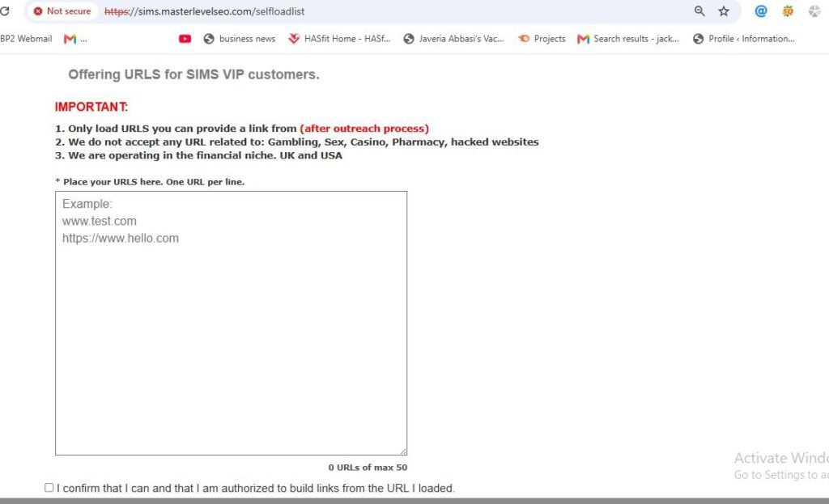
Task: Check the authorization confirmation checkbox
Action: (49, 488)
